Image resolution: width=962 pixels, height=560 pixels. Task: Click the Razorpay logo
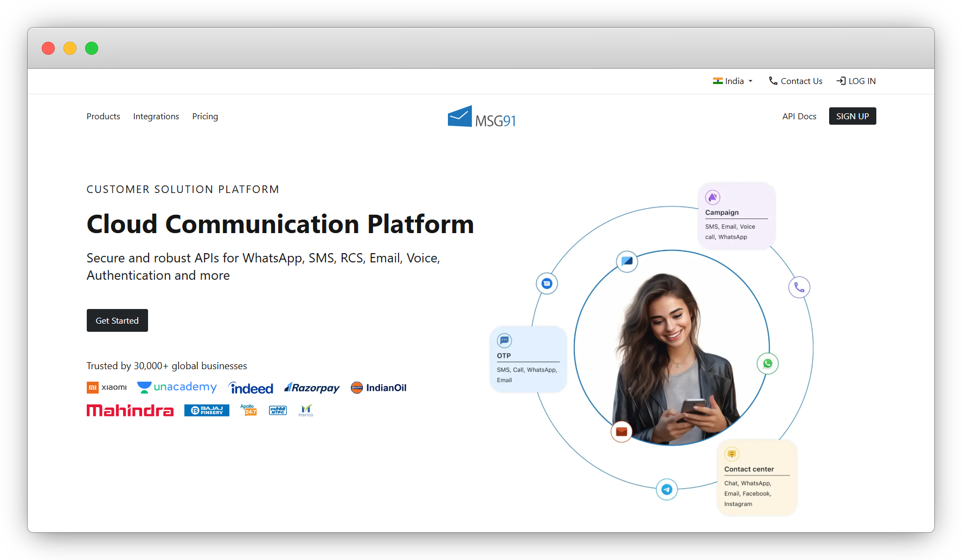pyautogui.click(x=312, y=388)
